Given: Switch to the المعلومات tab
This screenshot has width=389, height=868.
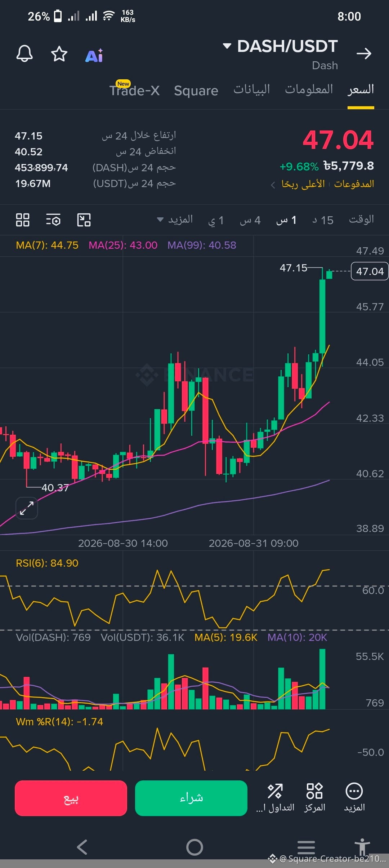Looking at the screenshot, I should (x=309, y=89).
